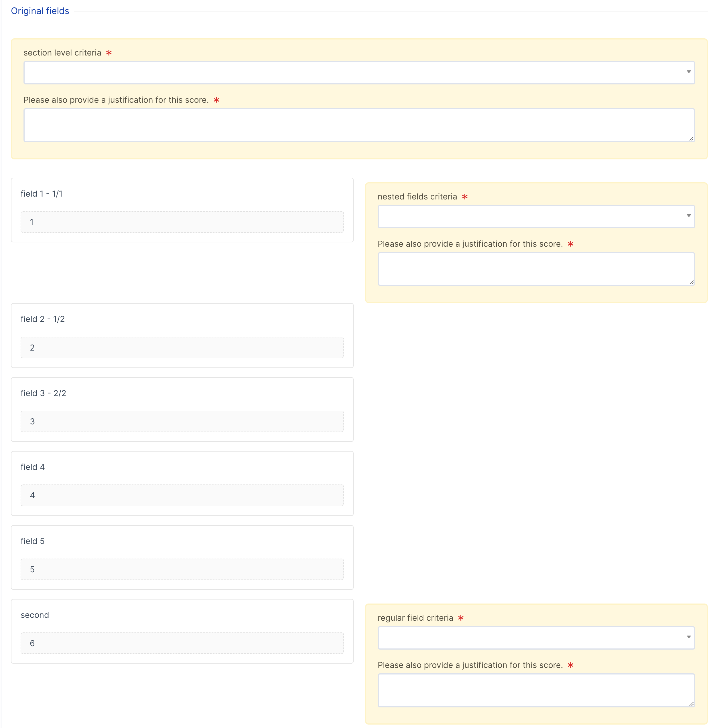Click the nested fields justification text area
The width and height of the screenshot is (717, 728).
pos(536,268)
